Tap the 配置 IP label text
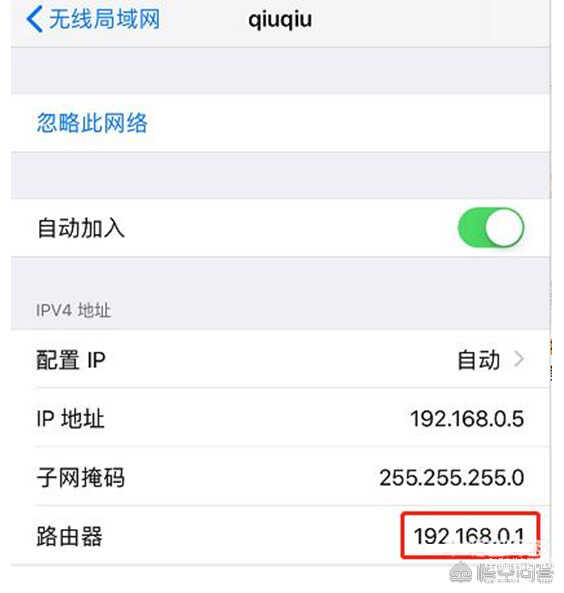This screenshot has height=593, width=564. 71,360
